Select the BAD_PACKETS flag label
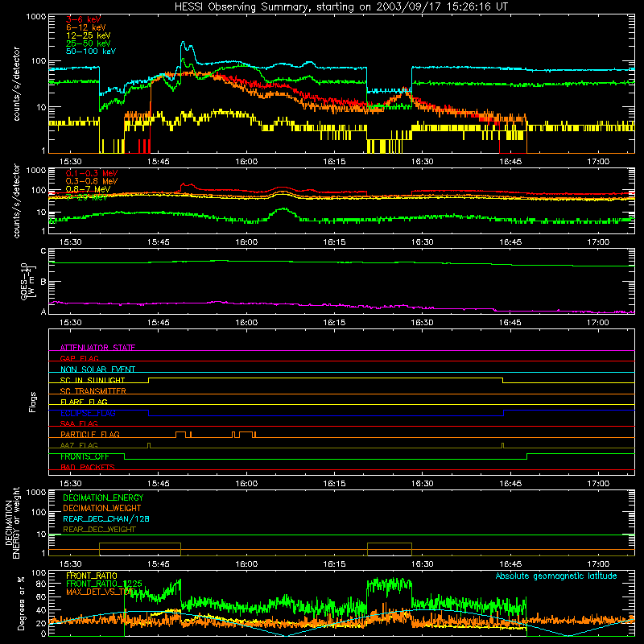The height and width of the screenshot is (644, 644). tap(88, 467)
